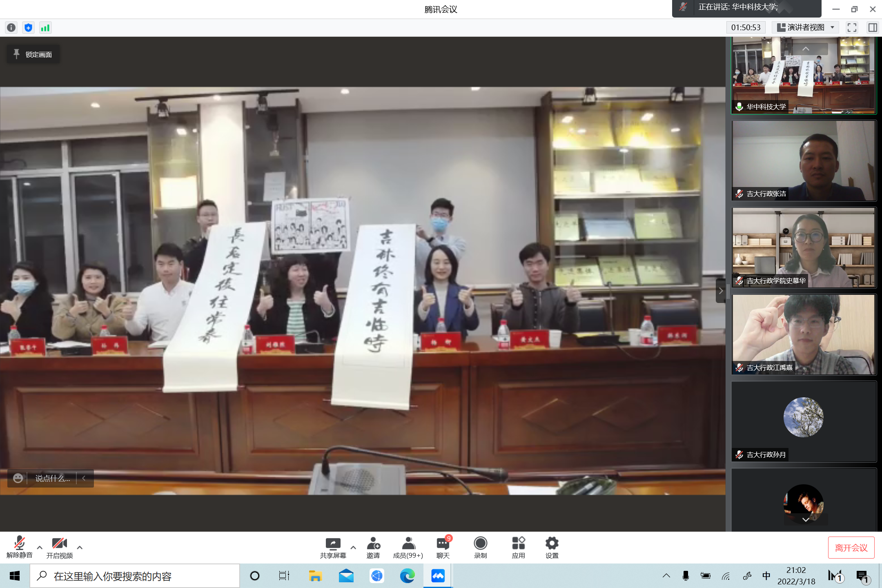The height and width of the screenshot is (588, 882).
Task: Check the green network signal icon
Action: (x=45, y=27)
